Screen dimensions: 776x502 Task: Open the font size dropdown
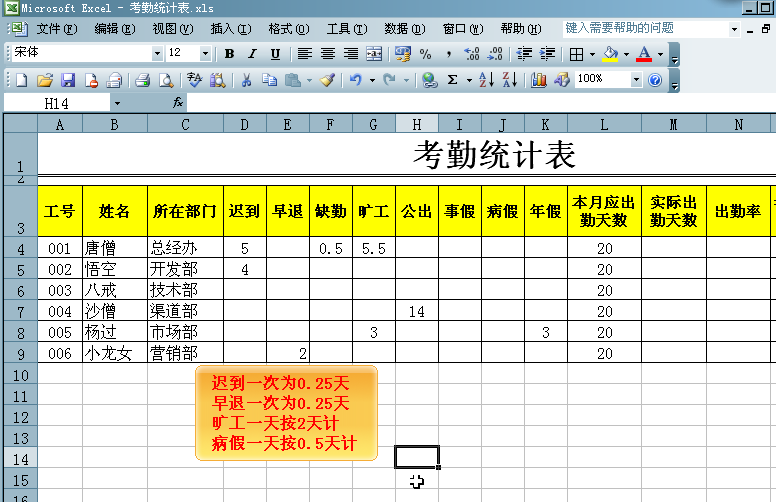coord(205,53)
